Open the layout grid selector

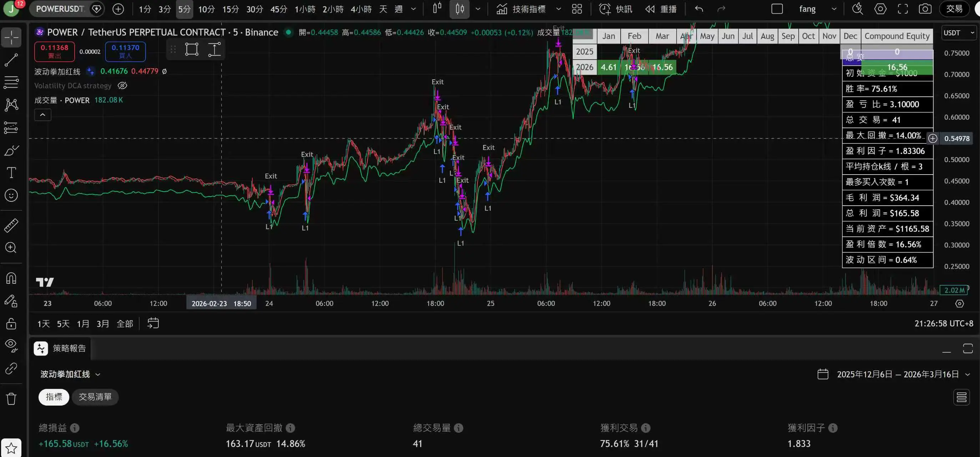pyautogui.click(x=577, y=9)
